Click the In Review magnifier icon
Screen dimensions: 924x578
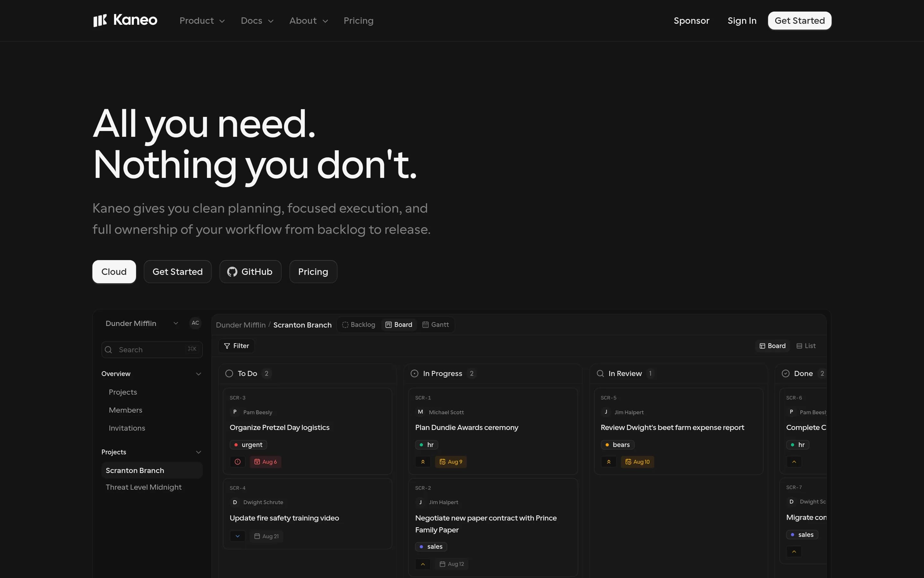[x=600, y=373]
